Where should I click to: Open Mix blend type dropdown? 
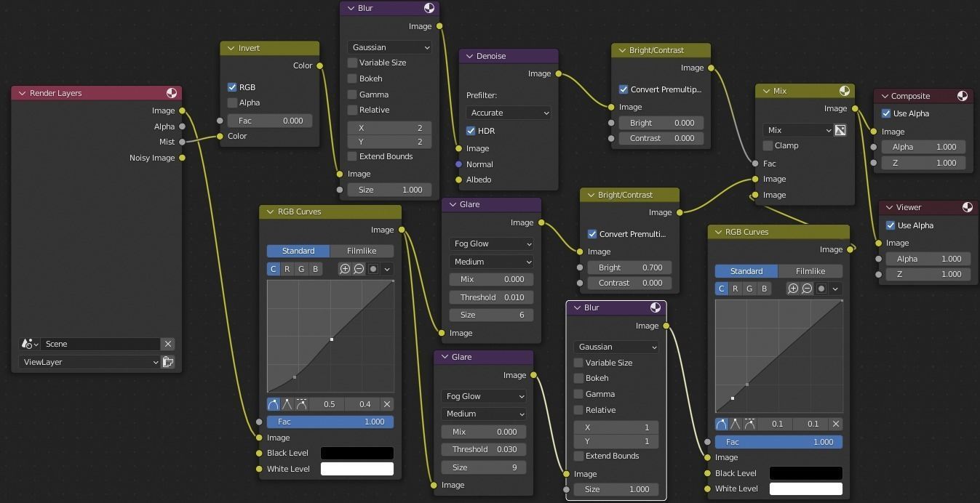pos(798,130)
